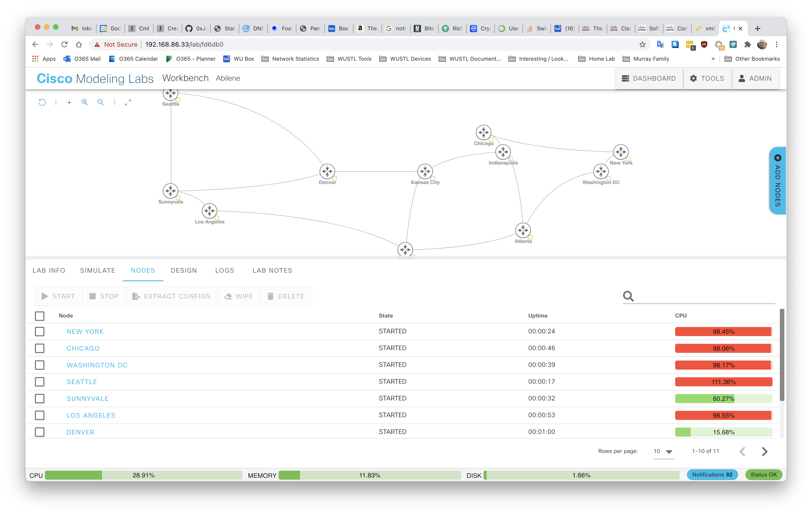Screen dimensions: 812x515
Task: Click the DASHBOARD navigation icon
Action: [625, 78]
